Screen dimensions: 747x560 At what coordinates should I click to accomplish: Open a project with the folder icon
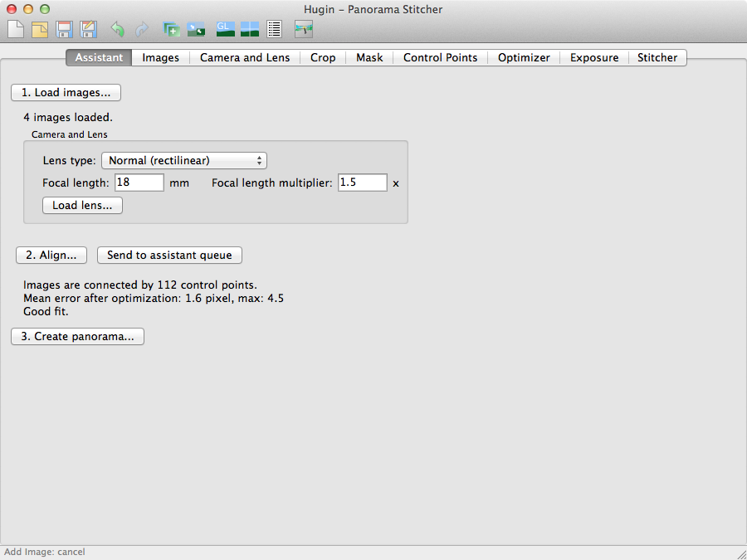[40, 30]
